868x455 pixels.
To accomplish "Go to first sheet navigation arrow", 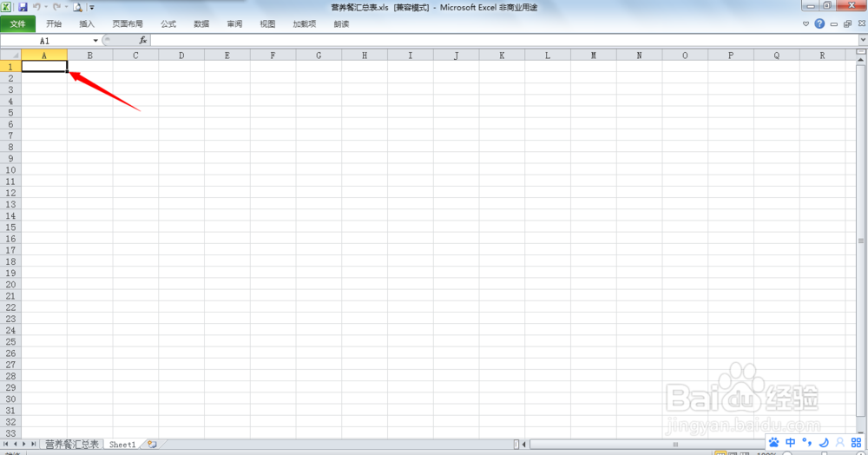I will click(x=5, y=444).
